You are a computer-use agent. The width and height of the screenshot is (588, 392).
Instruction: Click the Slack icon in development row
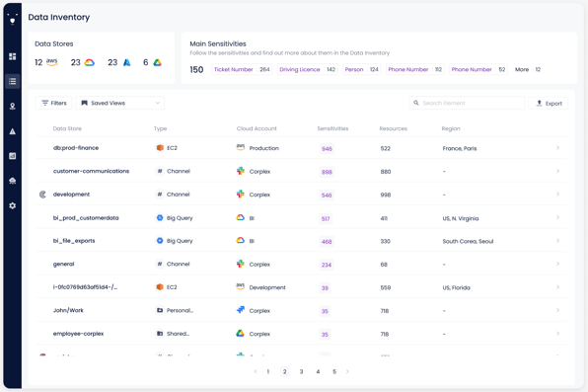click(x=241, y=195)
